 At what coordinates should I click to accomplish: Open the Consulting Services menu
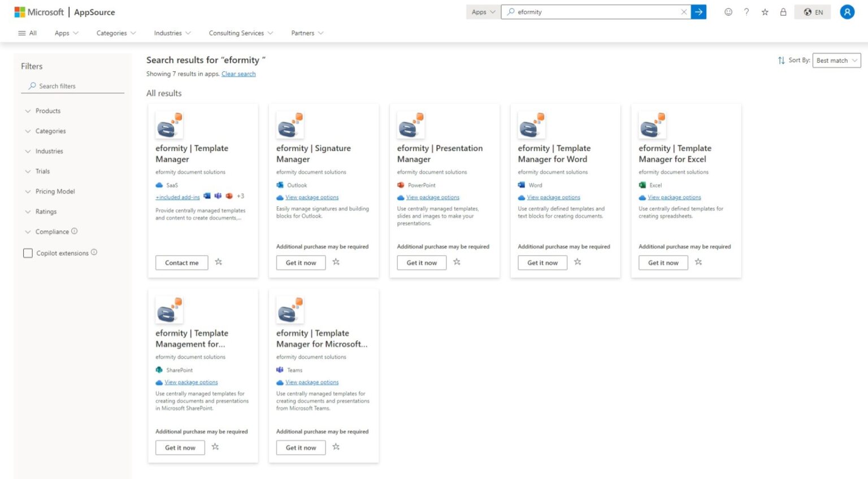pyautogui.click(x=241, y=33)
